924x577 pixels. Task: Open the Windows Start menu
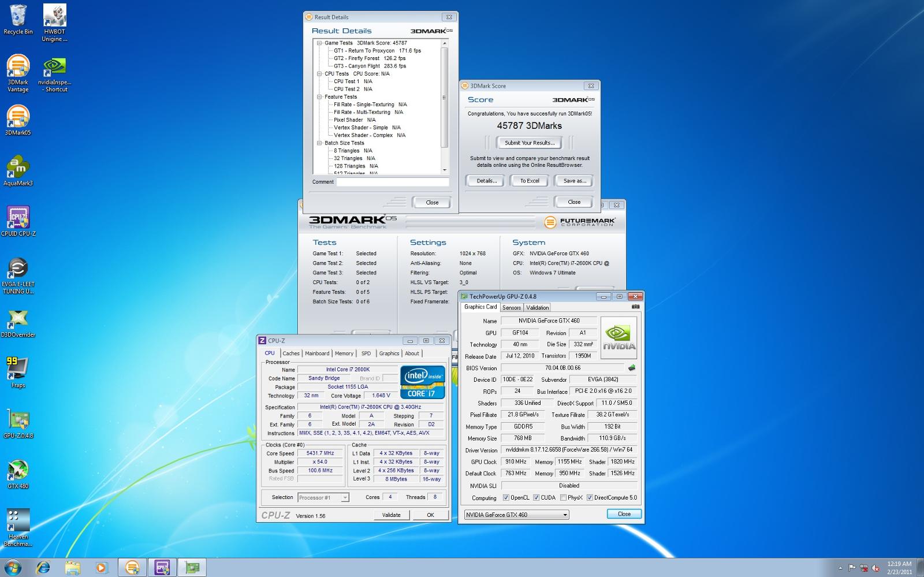coord(13,568)
